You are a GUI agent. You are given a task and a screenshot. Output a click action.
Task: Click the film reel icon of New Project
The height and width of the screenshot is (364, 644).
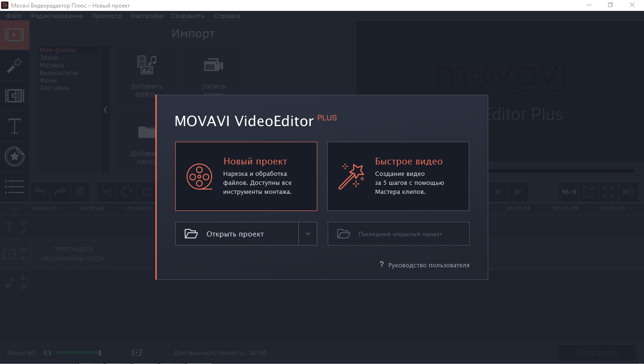[x=199, y=177]
